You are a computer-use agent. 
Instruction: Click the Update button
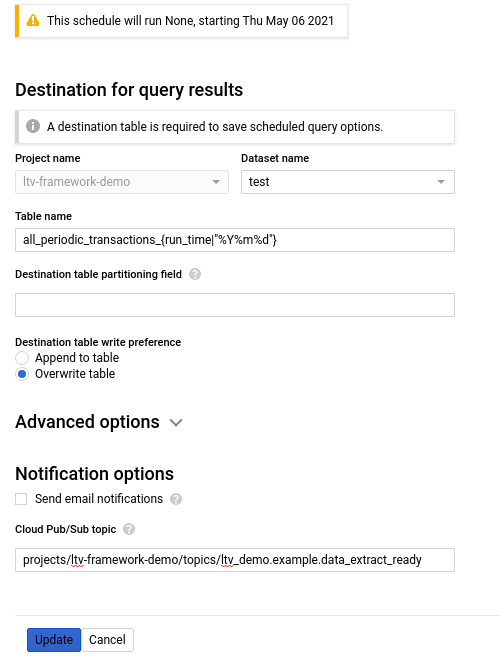coord(54,640)
